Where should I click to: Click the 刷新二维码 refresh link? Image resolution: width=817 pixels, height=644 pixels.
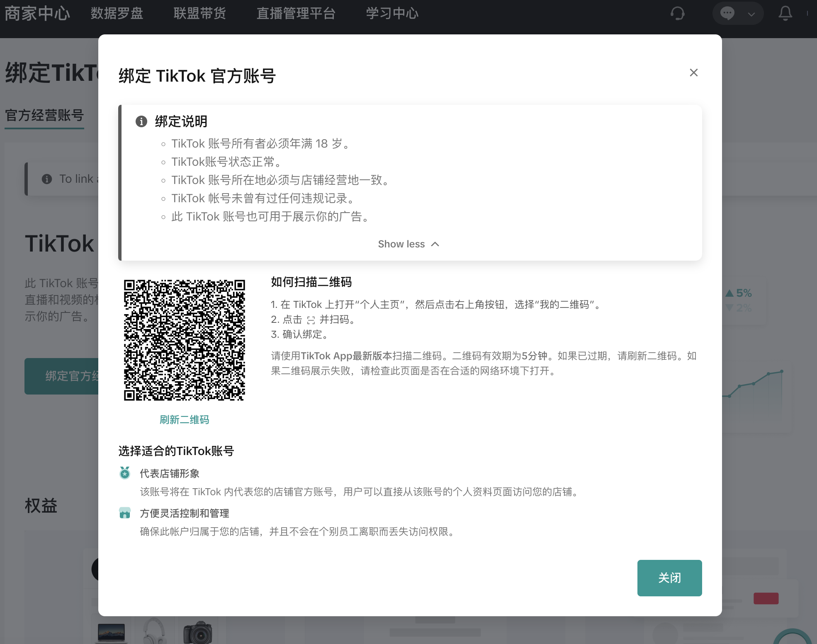click(x=184, y=420)
